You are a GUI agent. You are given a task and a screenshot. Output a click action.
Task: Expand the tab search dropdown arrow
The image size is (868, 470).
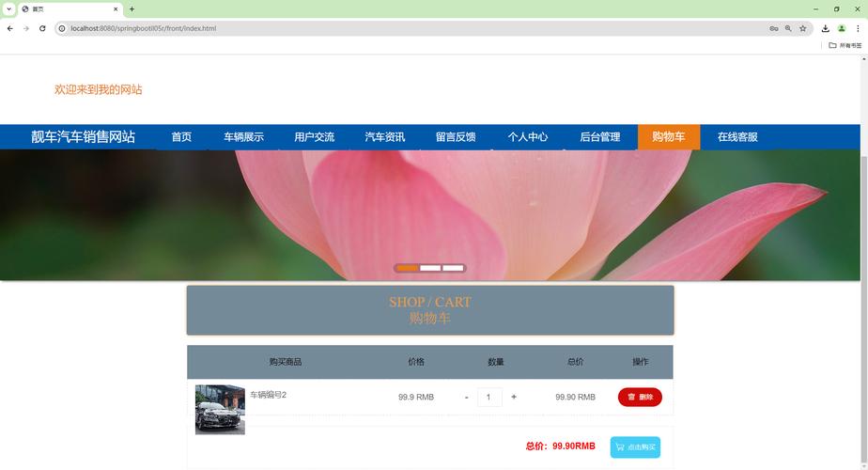tap(8, 8)
